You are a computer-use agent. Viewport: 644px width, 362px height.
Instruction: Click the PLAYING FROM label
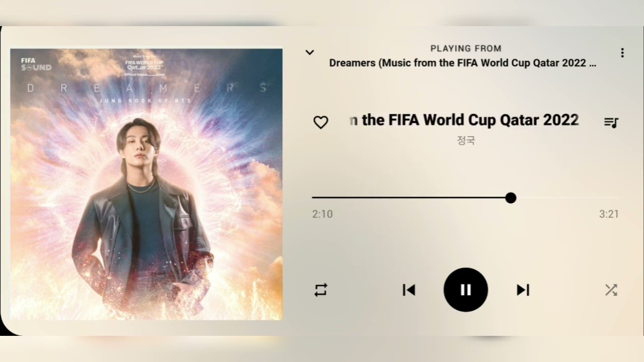[466, 48]
